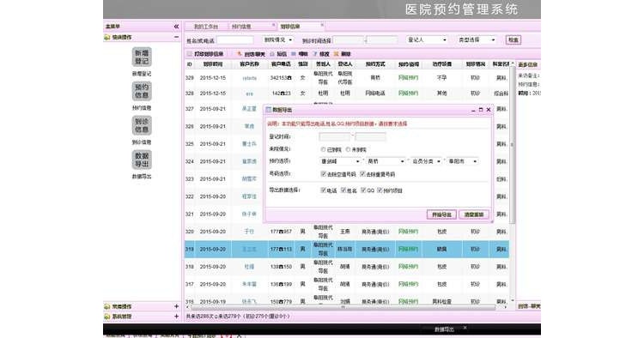This screenshot has height=338, width=644.
Task: Click the start date field in 登记时间
Action: click(x=334, y=136)
